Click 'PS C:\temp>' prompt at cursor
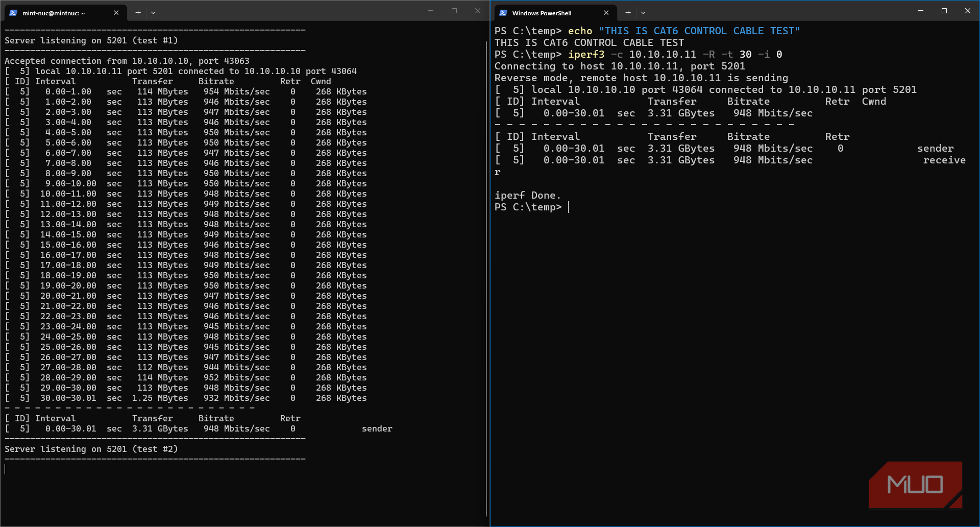The width and height of the screenshot is (980, 527). click(x=528, y=207)
